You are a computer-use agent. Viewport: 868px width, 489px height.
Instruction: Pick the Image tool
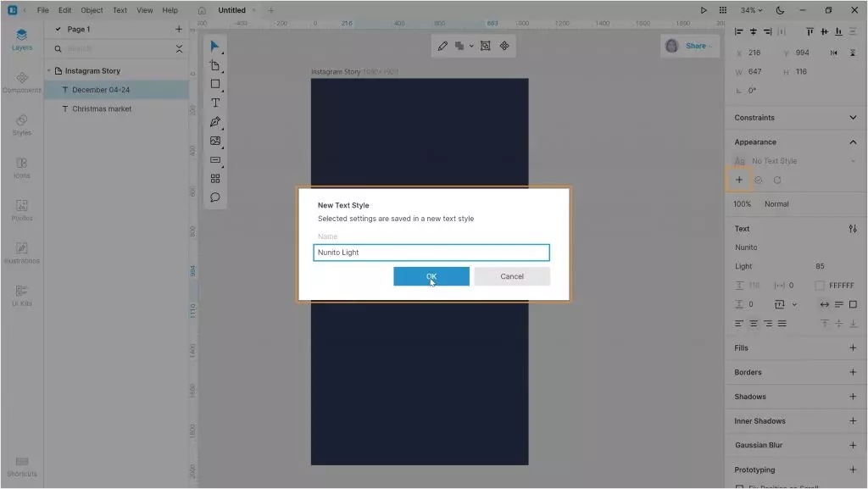215,141
